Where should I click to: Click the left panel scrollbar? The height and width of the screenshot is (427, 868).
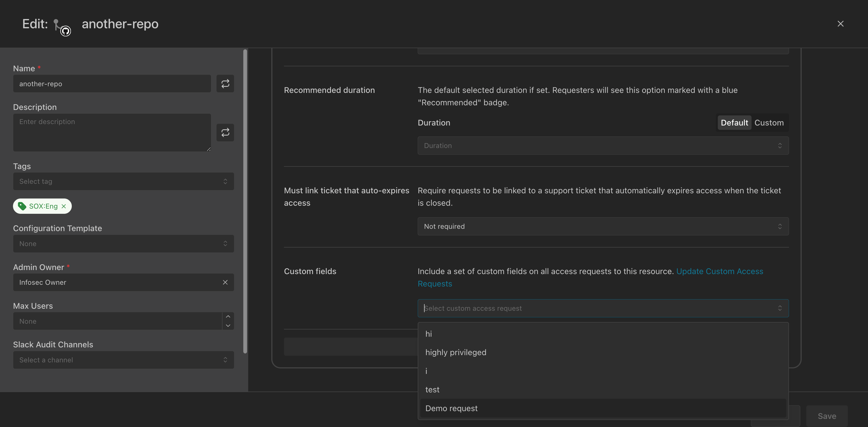pyautogui.click(x=245, y=201)
